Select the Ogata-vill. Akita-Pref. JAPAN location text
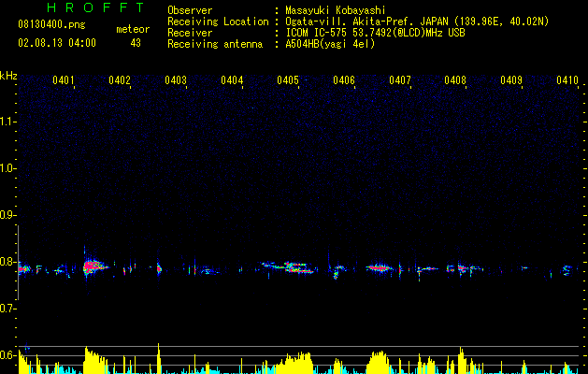 click(417, 22)
